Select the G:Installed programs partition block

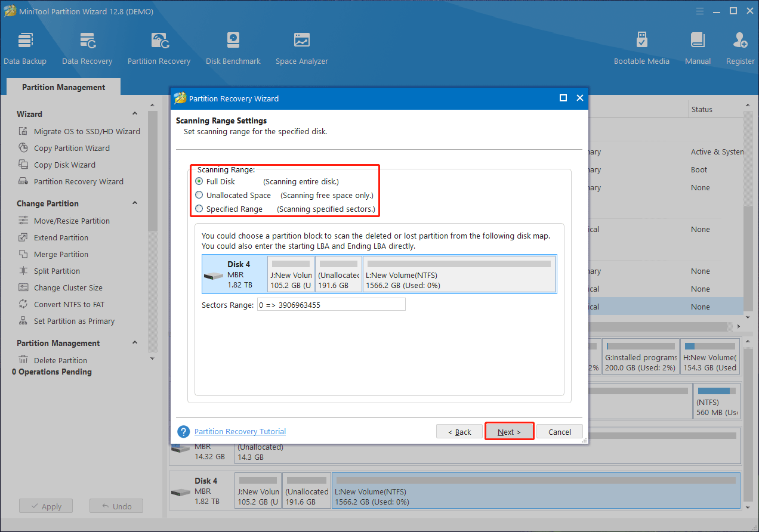click(x=641, y=357)
